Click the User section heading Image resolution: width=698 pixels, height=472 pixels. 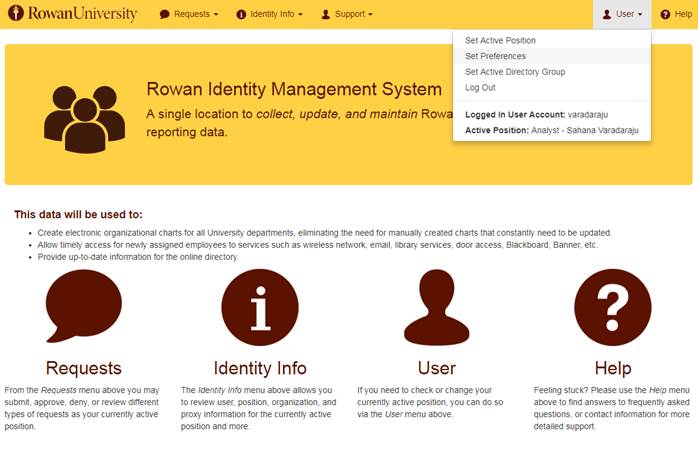click(x=437, y=368)
